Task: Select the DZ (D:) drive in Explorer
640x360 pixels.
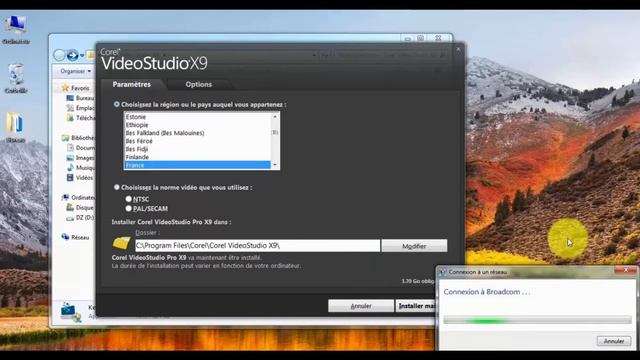Action: pyautogui.click(x=85, y=218)
